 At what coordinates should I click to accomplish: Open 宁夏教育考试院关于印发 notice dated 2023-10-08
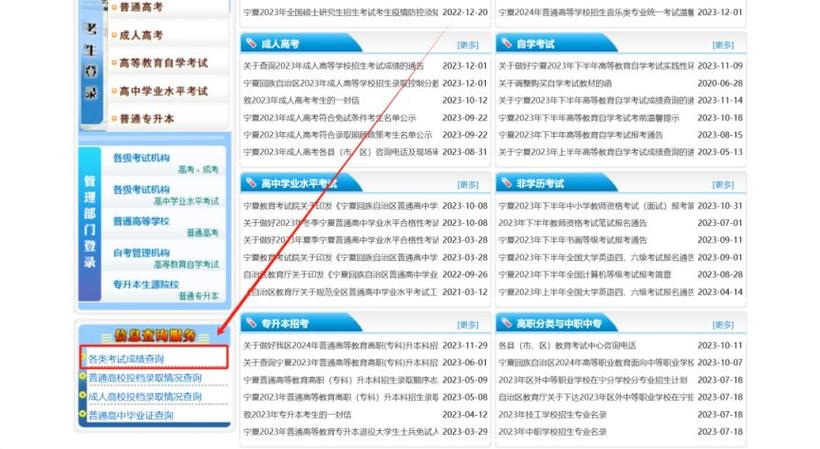pyautogui.click(x=341, y=205)
